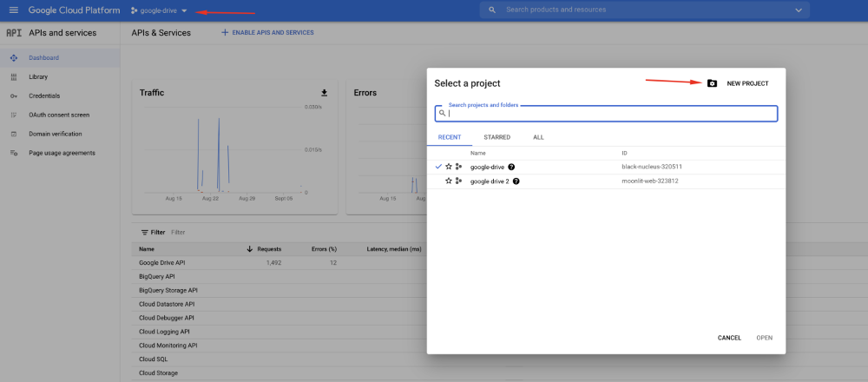Download the Traffic chart data
This screenshot has width=868, height=382.
coord(325,92)
